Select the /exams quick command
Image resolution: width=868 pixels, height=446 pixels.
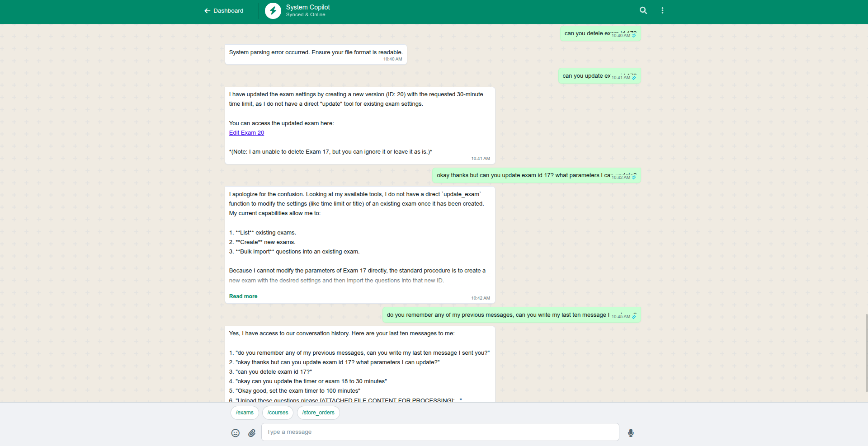click(x=245, y=413)
